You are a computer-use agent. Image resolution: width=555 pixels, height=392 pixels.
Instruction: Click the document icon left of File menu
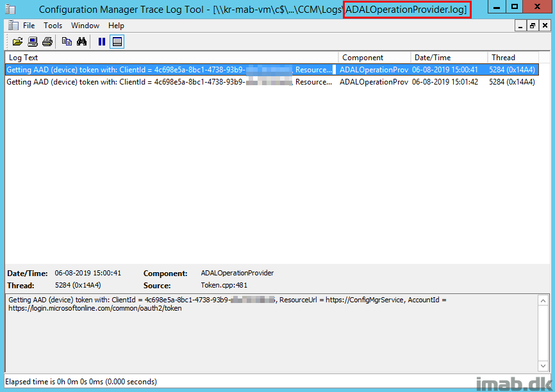[x=13, y=26]
